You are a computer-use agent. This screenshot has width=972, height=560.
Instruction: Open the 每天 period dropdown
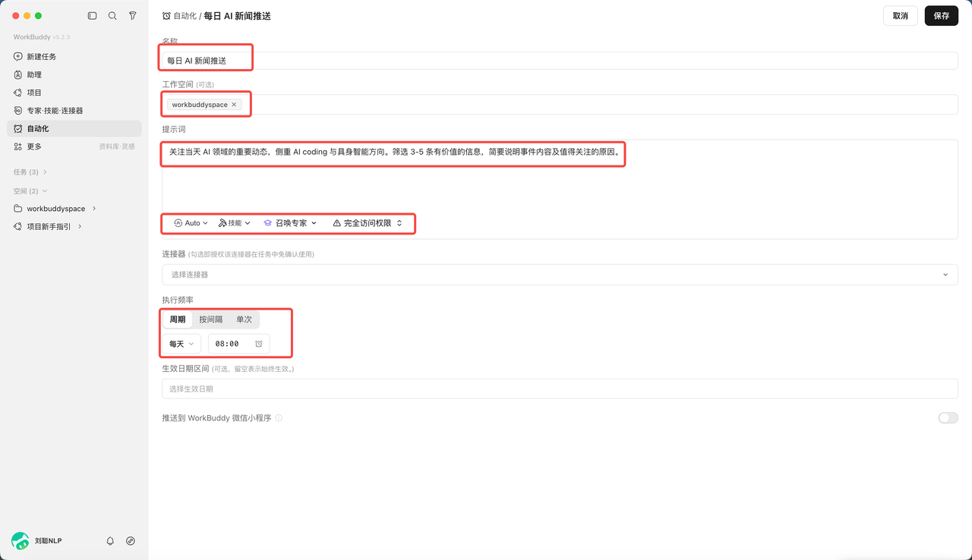(x=181, y=344)
